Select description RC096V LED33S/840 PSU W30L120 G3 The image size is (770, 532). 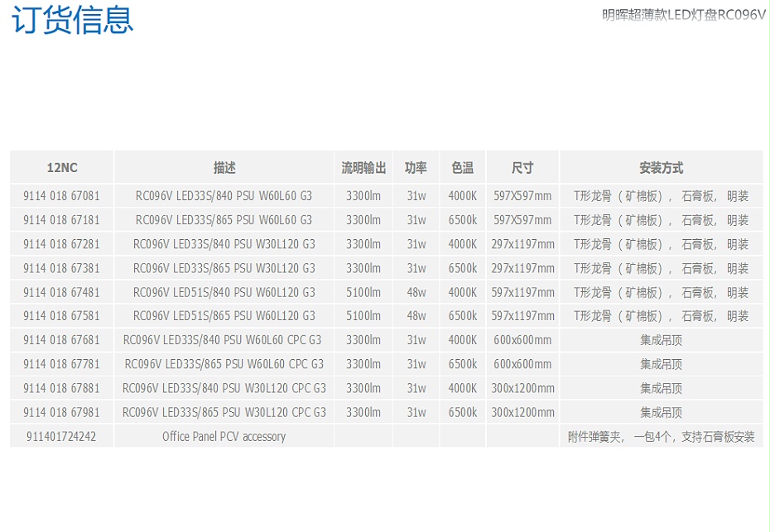click(x=224, y=244)
